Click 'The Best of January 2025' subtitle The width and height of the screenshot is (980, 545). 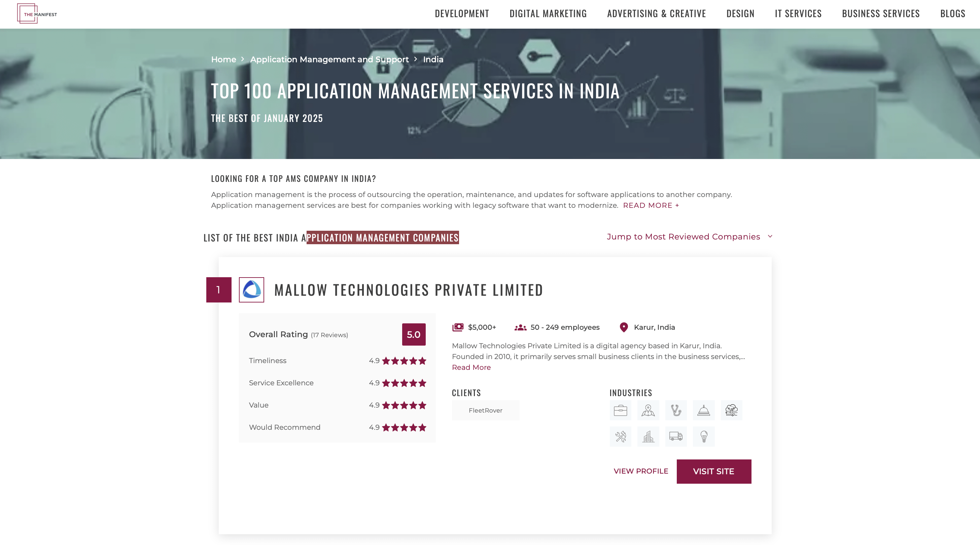point(267,118)
